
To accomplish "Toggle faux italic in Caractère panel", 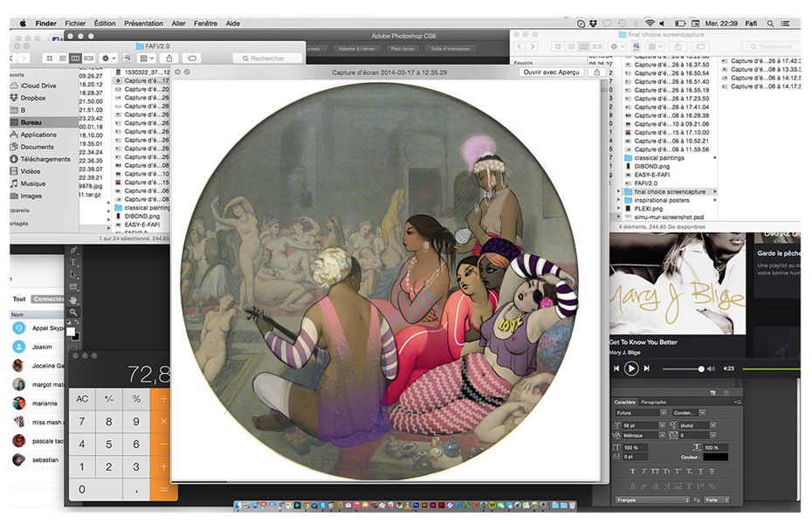I will point(644,472).
